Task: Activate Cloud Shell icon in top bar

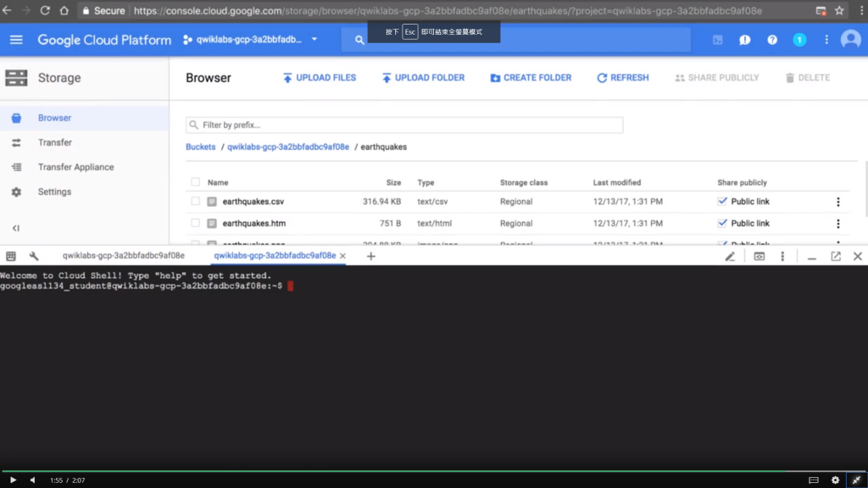Action: pyautogui.click(x=717, y=40)
